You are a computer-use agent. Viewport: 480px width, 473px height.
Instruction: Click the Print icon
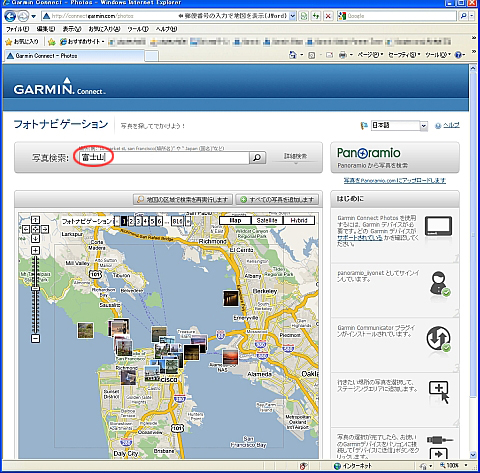[x=343, y=55]
